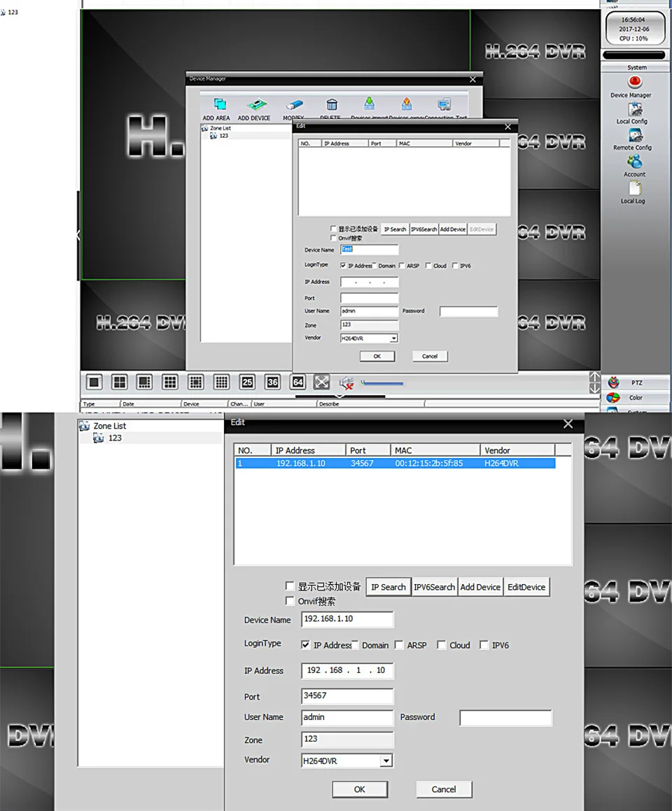672x811 pixels.
Task: Open the Color panel
Action: 637,398
